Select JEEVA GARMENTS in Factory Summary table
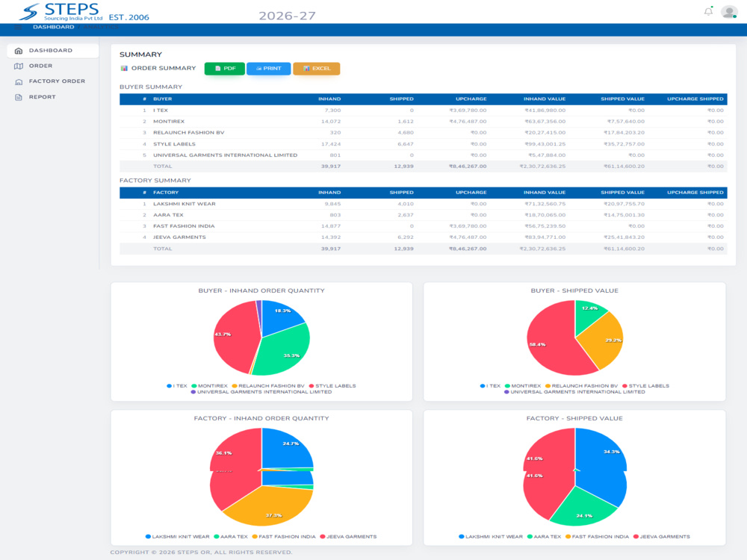 click(x=179, y=237)
